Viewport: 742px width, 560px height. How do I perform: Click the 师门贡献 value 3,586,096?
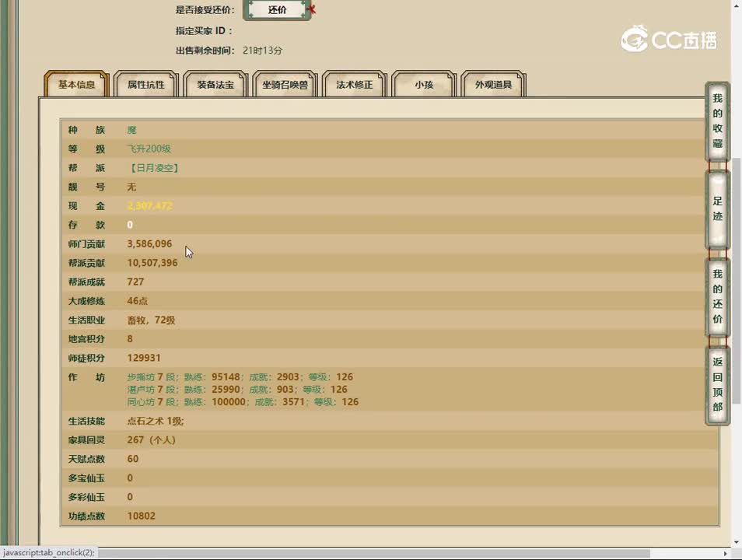click(x=149, y=243)
